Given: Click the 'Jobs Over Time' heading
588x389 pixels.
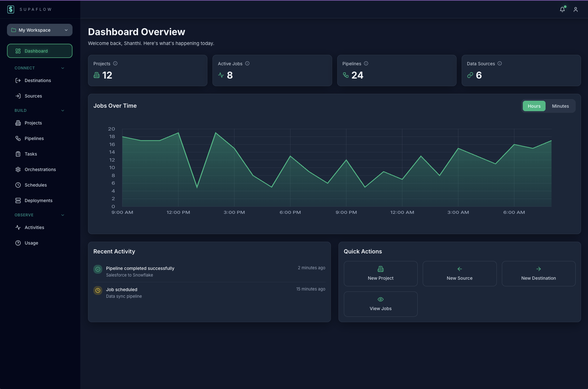Looking at the screenshot, I should pyautogui.click(x=115, y=106).
